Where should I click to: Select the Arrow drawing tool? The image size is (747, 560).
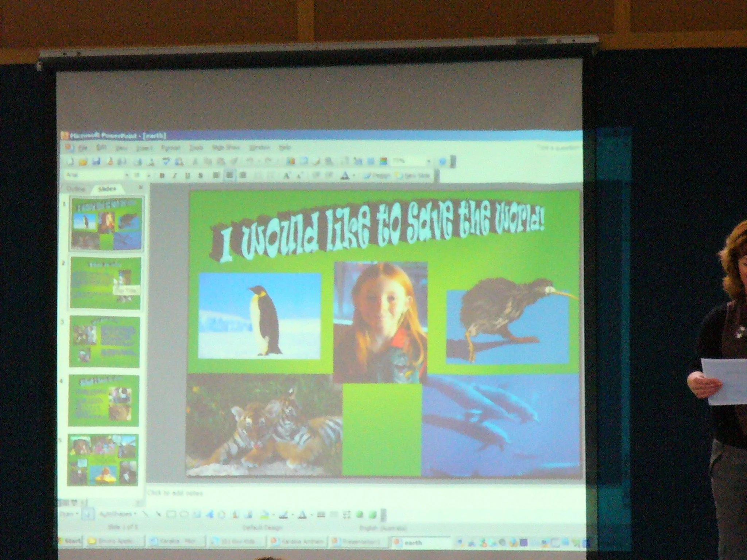(x=158, y=514)
